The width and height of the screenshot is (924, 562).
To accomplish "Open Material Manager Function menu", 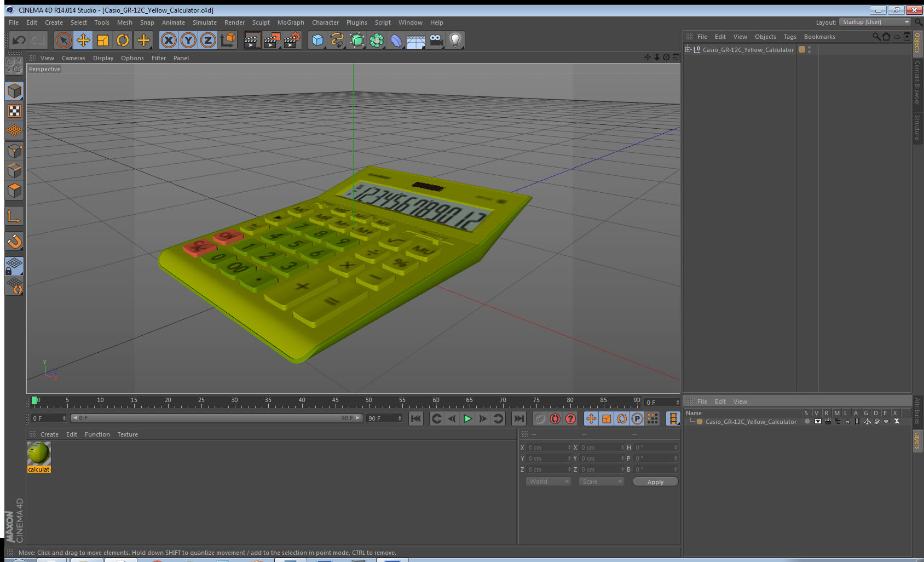I will pos(97,434).
